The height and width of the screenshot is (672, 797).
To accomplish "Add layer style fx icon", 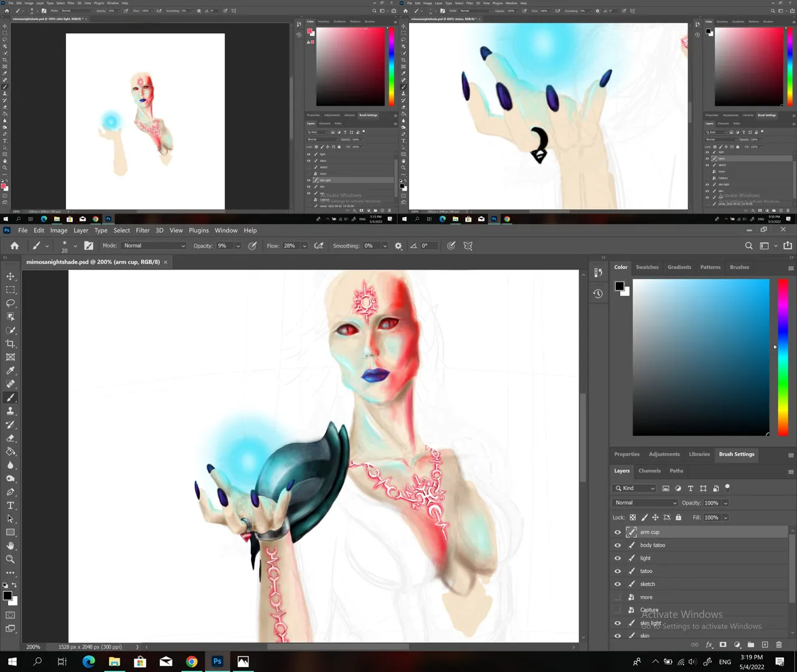I will pyautogui.click(x=709, y=645).
